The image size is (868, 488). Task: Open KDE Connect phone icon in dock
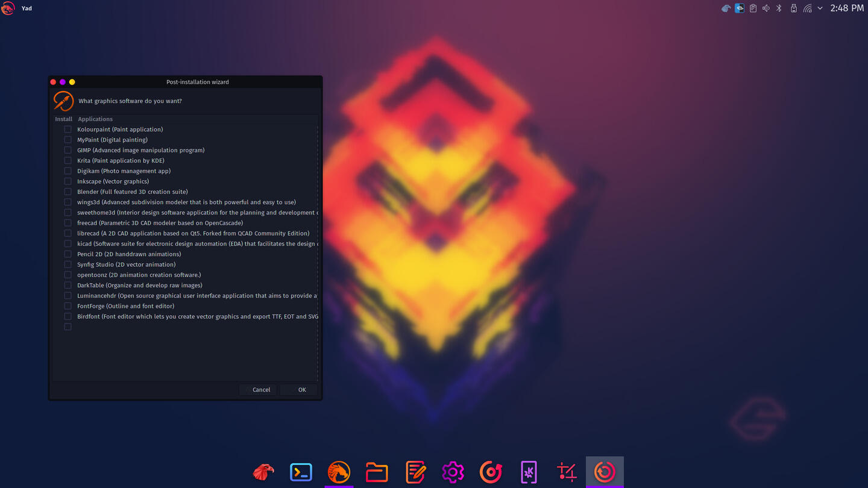529,472
